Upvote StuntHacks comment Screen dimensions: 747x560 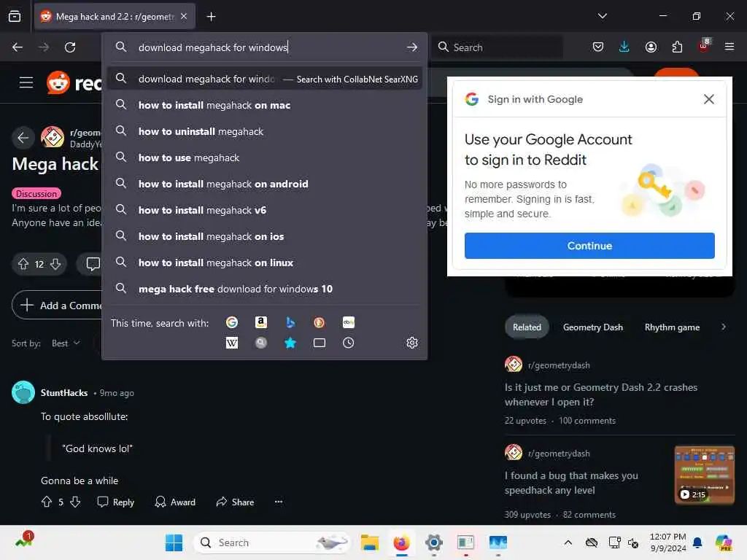[x=47, y=502]
